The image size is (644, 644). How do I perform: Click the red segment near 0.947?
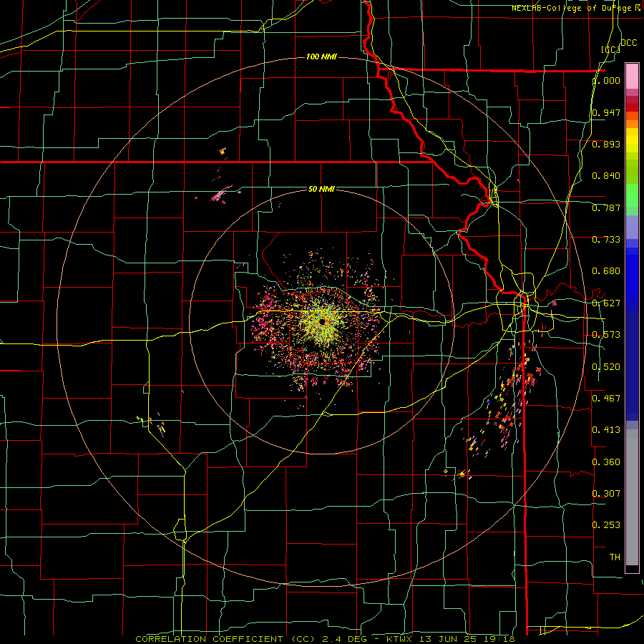click(x=632, y=107)
